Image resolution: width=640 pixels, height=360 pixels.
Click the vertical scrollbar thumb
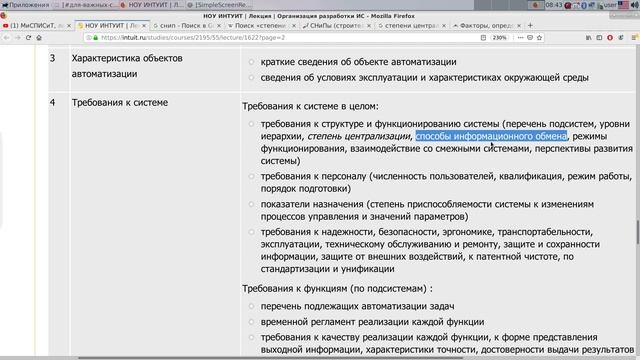pos(637,232)
